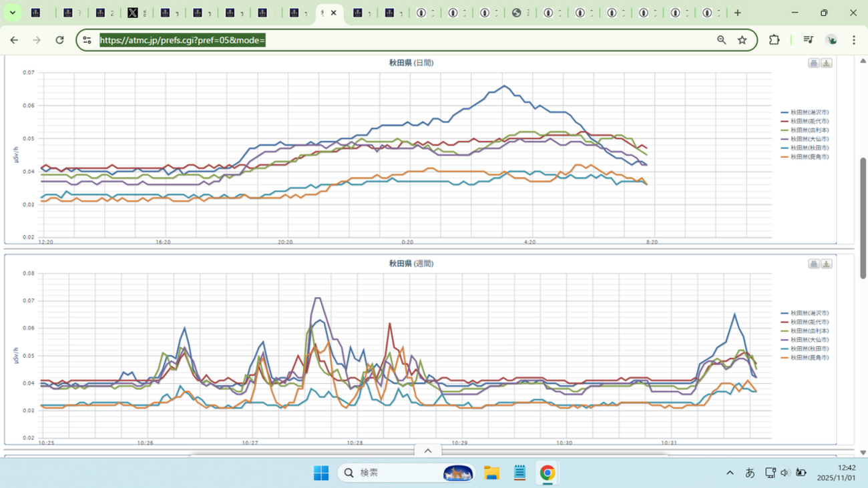
Task: Download the daily Akita chart
Action: coord(826,63)
